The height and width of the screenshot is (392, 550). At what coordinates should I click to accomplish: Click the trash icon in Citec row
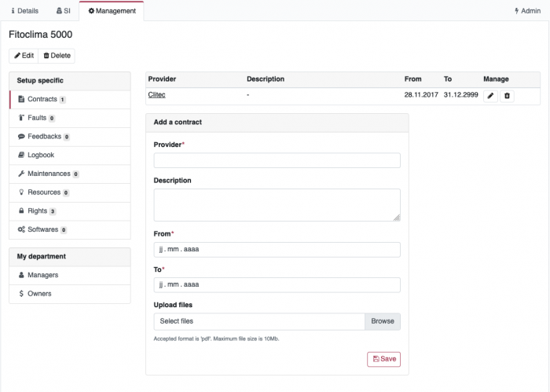(507, 96)
